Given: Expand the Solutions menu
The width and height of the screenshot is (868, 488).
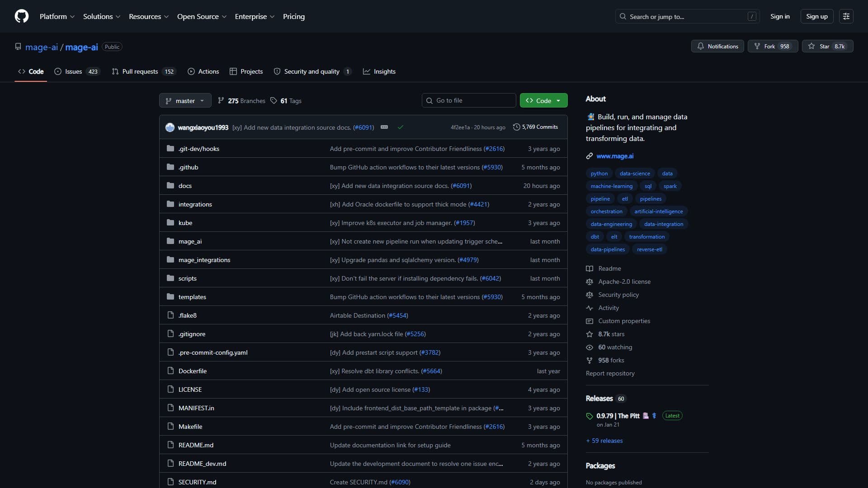Looking at the screenshot, I should click(x=102, y=16).
